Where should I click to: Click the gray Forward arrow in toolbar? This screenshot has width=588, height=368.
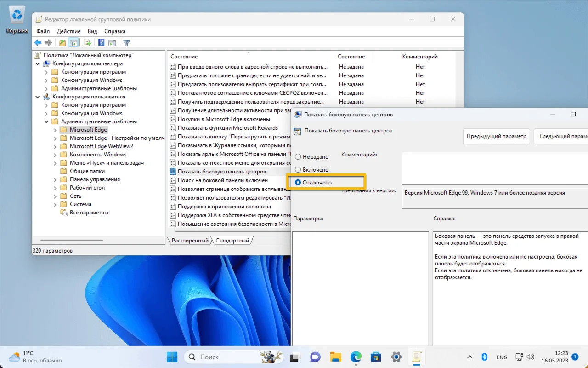tap(48, 43)
